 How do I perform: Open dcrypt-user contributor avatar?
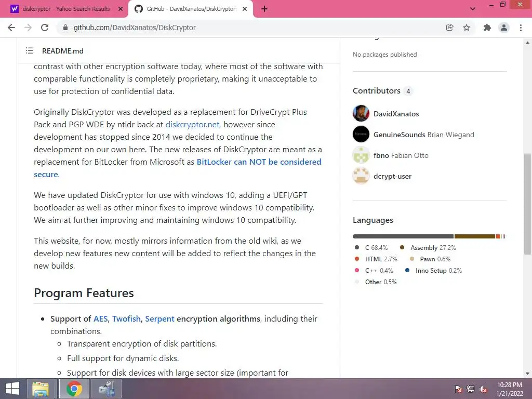(361, 176)
